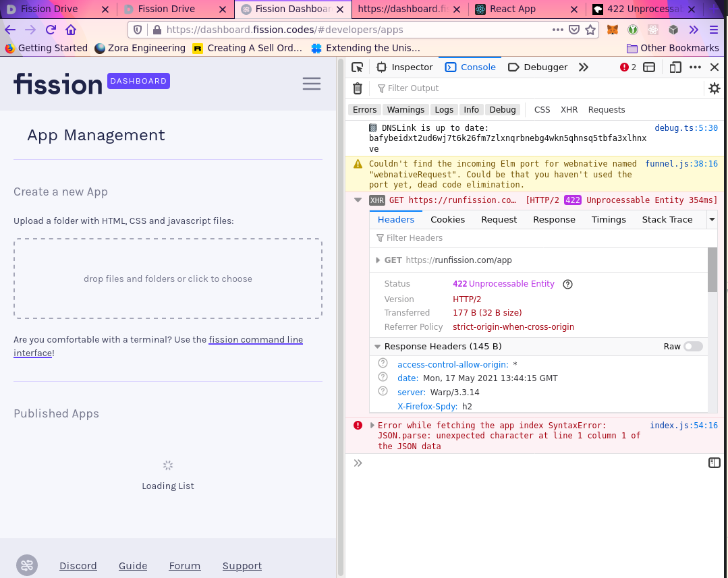Switch to the Stack Trace tab
The image size is (728, 578).
point(667,220)
